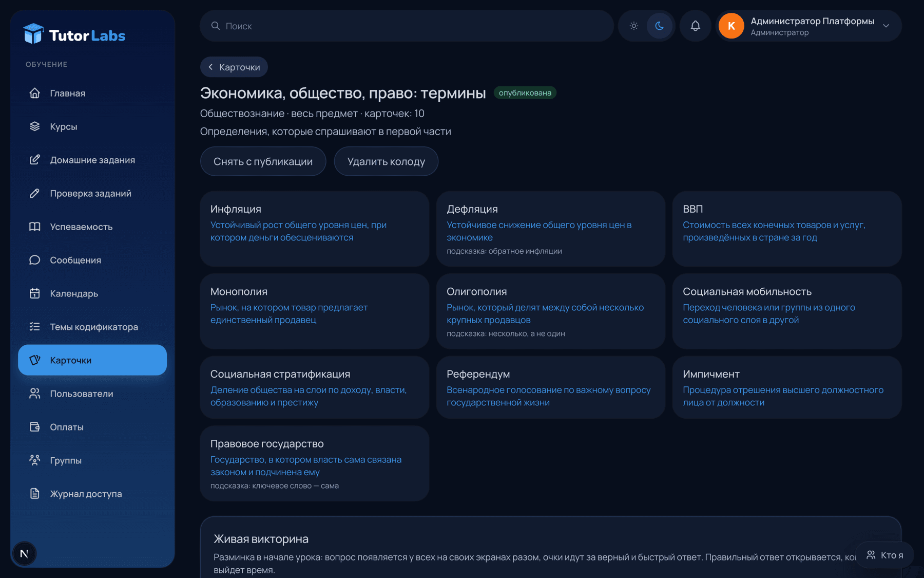Click the Домашние задания edit icon
The height and width of the screenshot is (578, 924).
click(x=34, y=160)
